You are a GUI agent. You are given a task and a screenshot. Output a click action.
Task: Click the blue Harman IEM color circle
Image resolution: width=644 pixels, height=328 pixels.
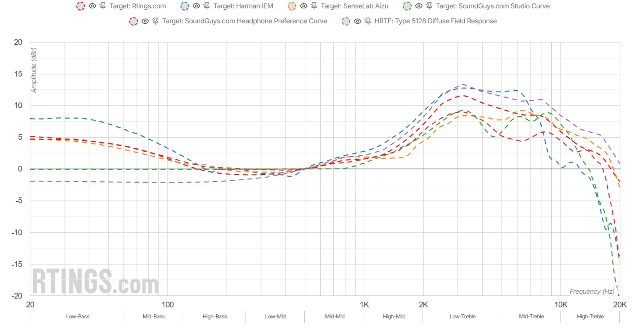184,6
